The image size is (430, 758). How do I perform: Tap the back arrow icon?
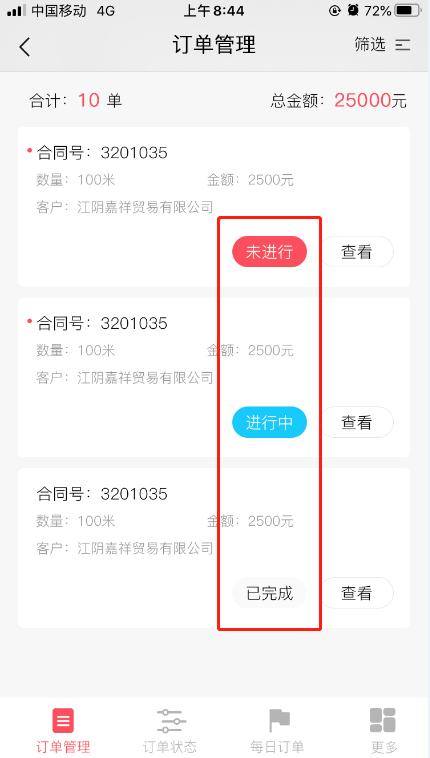[25, 47]
